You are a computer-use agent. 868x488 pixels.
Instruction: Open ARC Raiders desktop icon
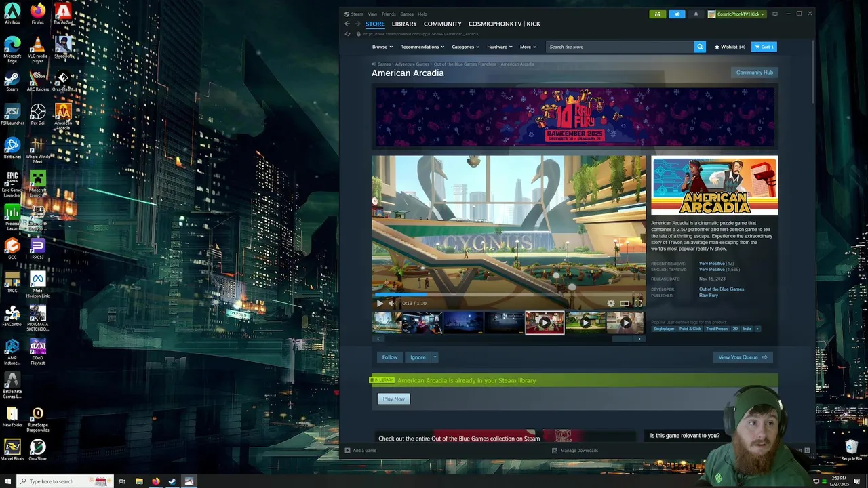[x=38, y=81]
